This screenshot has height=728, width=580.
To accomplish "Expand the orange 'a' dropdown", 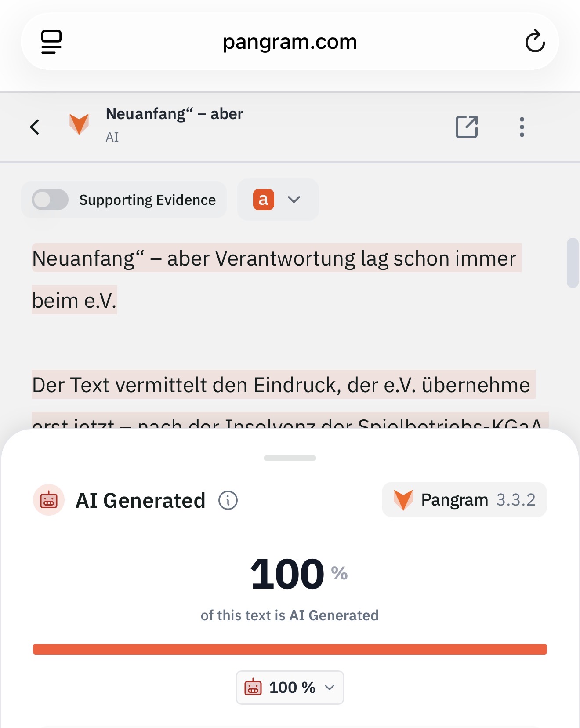I will coord(278,200).
